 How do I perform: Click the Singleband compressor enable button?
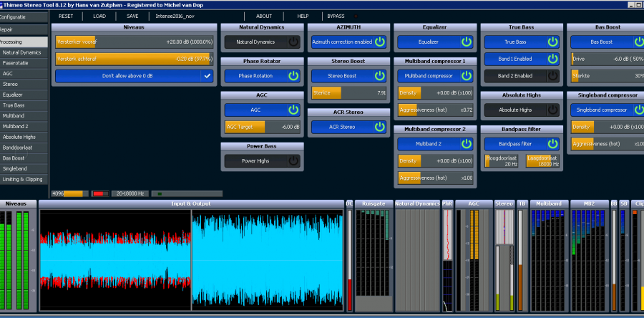(x=607, y=110)
